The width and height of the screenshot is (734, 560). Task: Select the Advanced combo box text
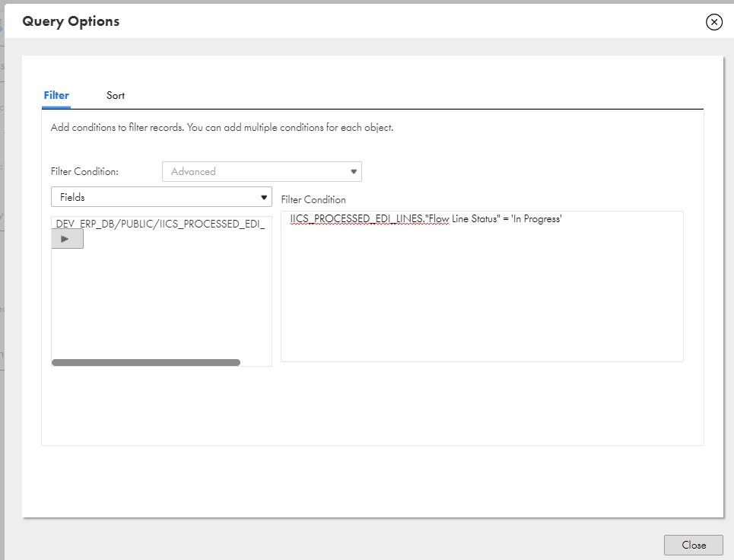tap(193, 172)
